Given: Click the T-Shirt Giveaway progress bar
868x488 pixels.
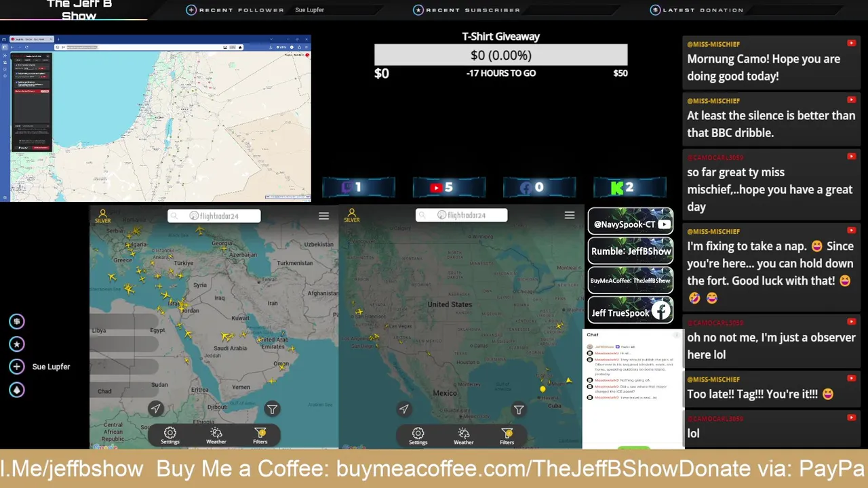Looking at the screenshot, I should (501, 55).
